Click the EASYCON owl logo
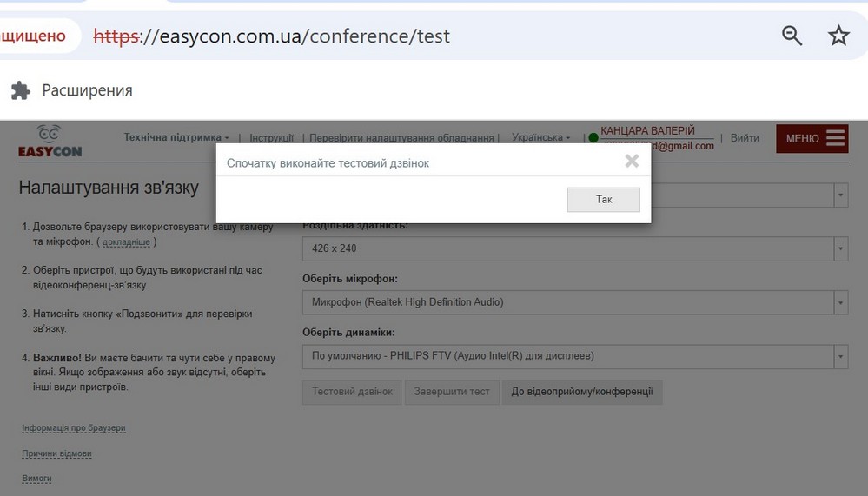This screenshot has height=496, width=868. click(50, 142)
